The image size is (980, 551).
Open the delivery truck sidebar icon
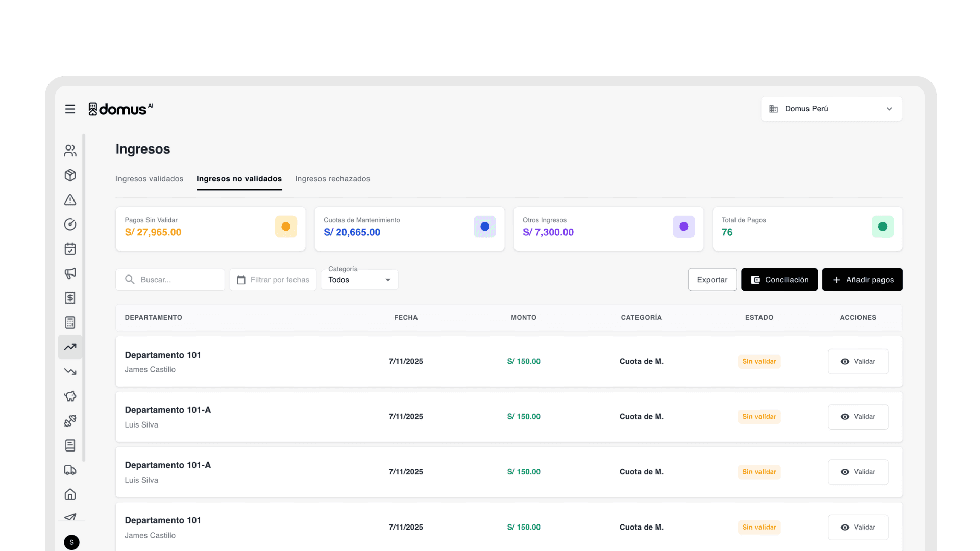(70, 470)
